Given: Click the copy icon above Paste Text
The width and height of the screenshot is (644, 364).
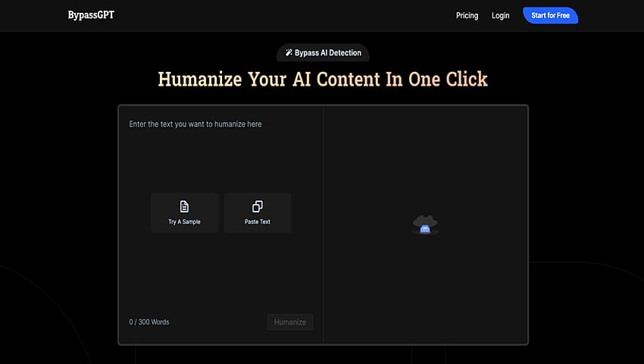Looking at the screenshot, I should (258, 206).
